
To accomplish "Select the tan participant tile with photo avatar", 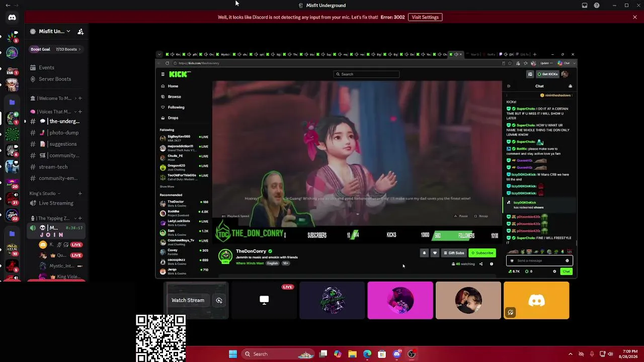I will point(468,300).
